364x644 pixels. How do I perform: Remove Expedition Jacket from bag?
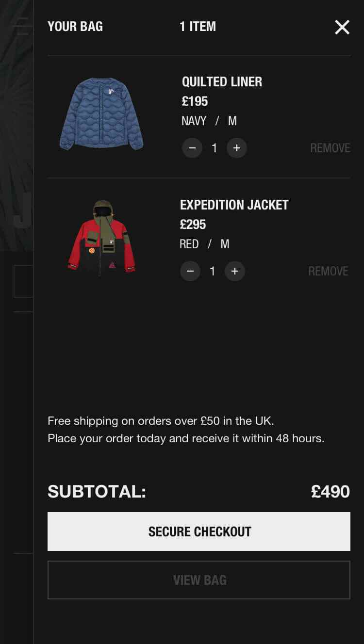(x=328, y=271)
